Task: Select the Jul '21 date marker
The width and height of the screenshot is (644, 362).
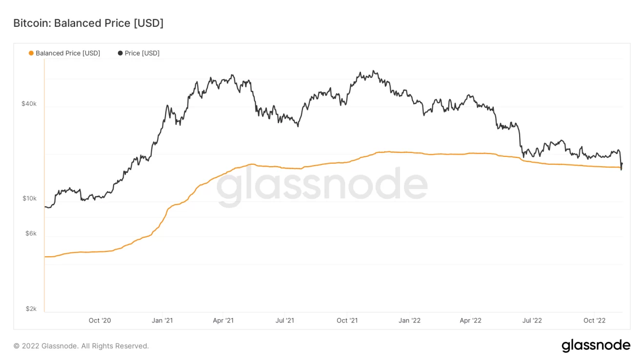Action: click(285, 320)
